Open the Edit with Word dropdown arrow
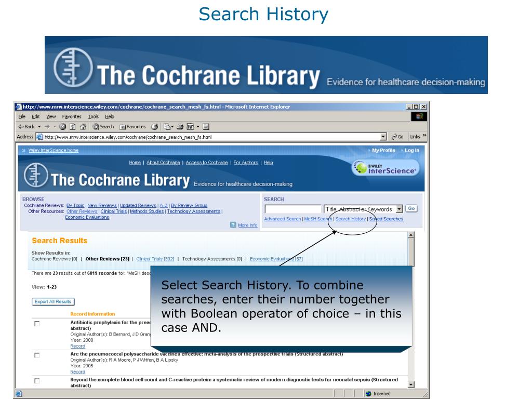This screenshot has width=532, height=399. pyautogui.click(x=198, y=127)
